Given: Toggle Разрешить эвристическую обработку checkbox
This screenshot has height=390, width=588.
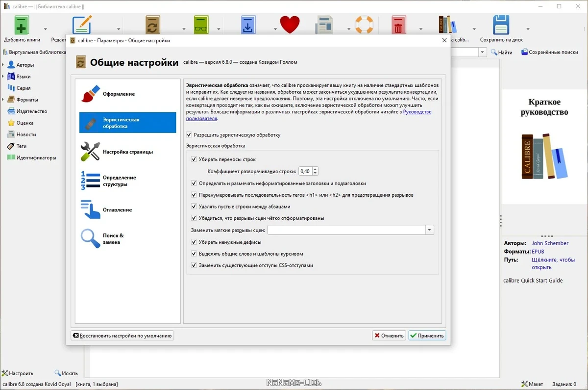Looking at the screenshot, I should point(189,134).
